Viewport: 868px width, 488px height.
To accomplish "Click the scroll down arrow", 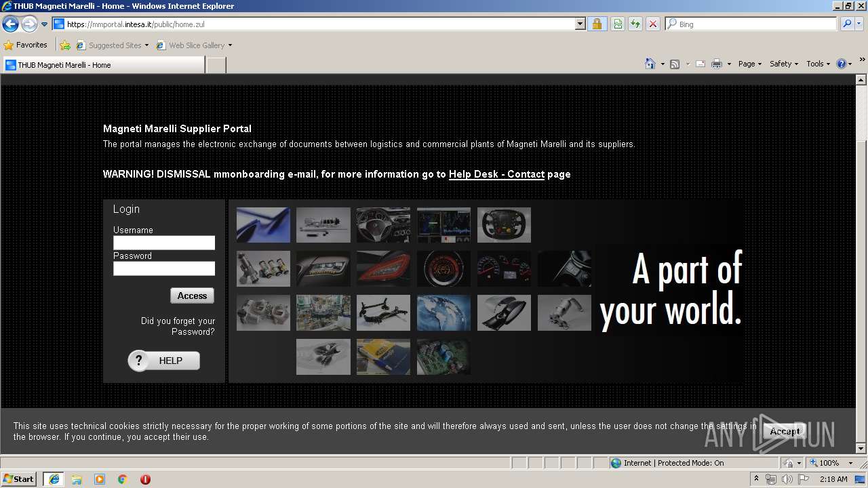I will pyautogui.click(x=862, y=448).
